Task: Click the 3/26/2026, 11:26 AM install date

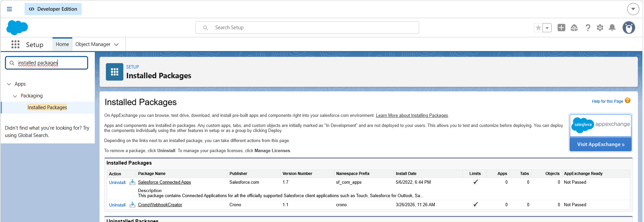Action: [x=415, y=205]
